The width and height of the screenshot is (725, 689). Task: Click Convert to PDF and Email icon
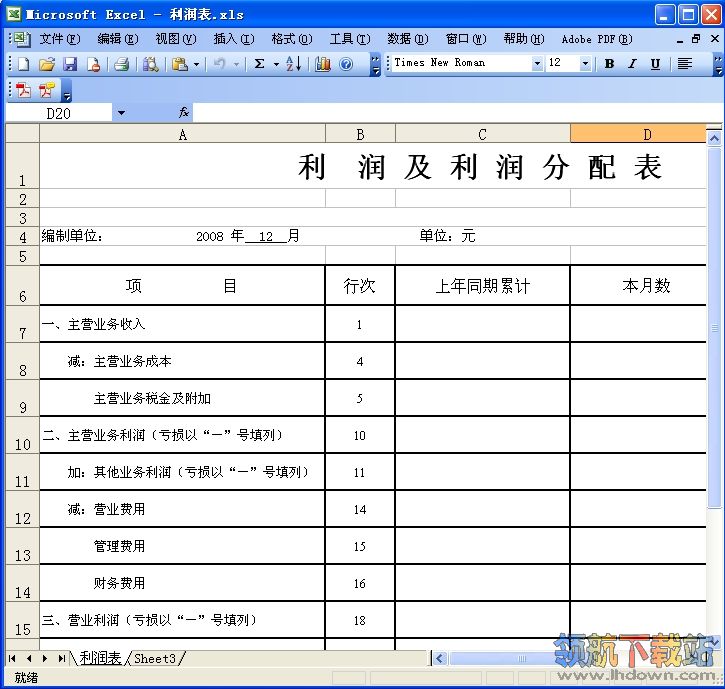point(46,90)
